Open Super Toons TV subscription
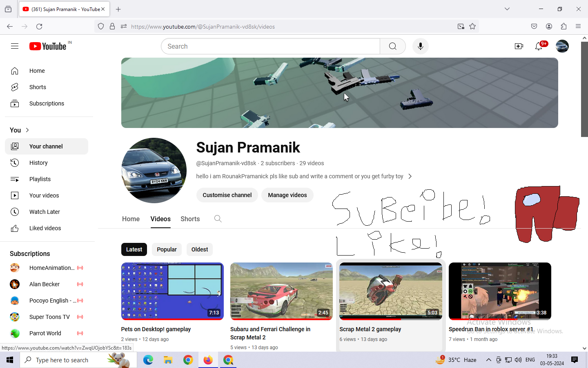This screenshot has width=588, height=368. coord(47,317)
